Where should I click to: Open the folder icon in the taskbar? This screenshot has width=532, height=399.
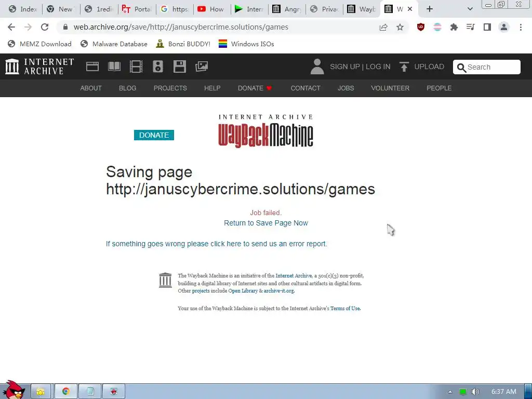click(41, 392)
